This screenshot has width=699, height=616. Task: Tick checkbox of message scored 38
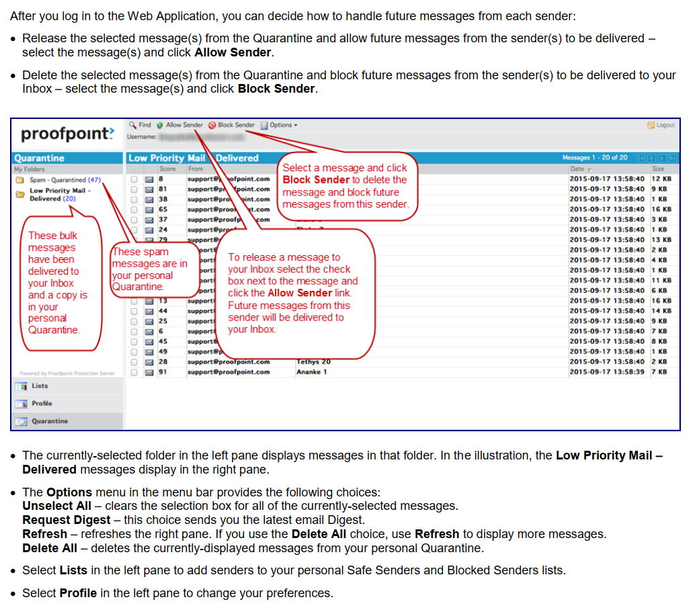pyautogui.click(x=134, y=200)
